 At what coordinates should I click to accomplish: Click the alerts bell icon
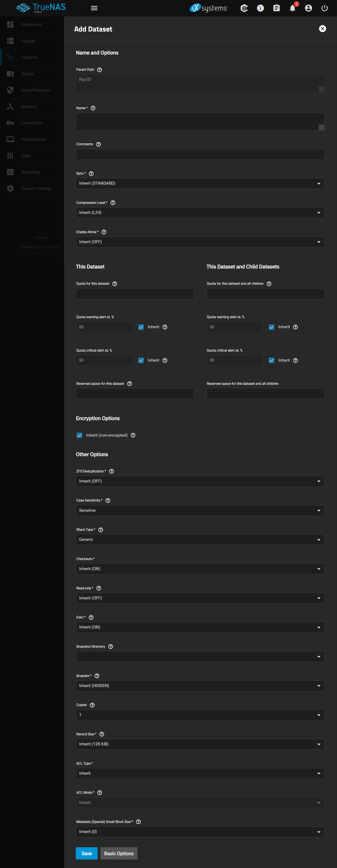292,9
